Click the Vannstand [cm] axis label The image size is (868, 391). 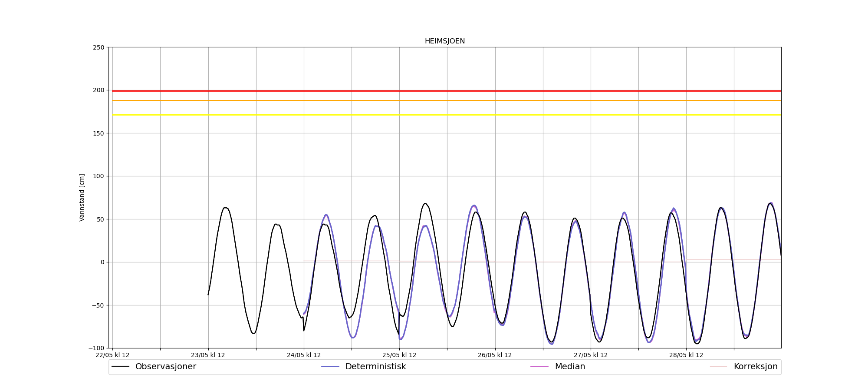(82, 198)
